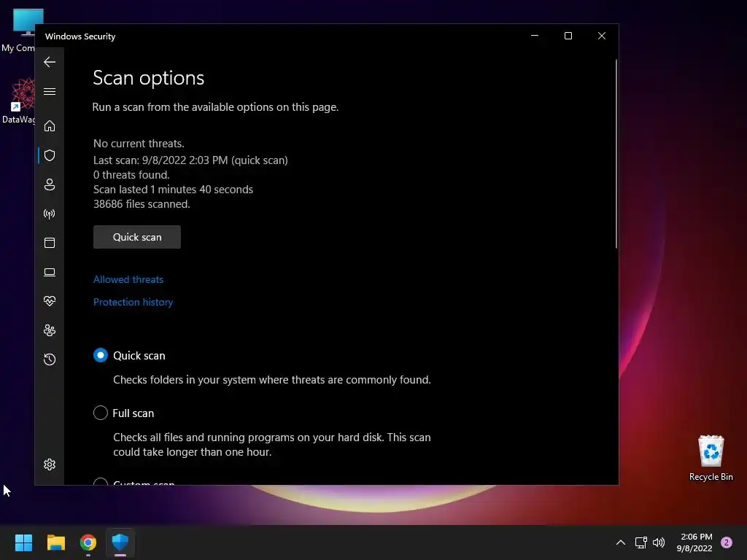Minimize the Windows Security window
Viewport: 747px width, 560px height.
tap(535, 36)
